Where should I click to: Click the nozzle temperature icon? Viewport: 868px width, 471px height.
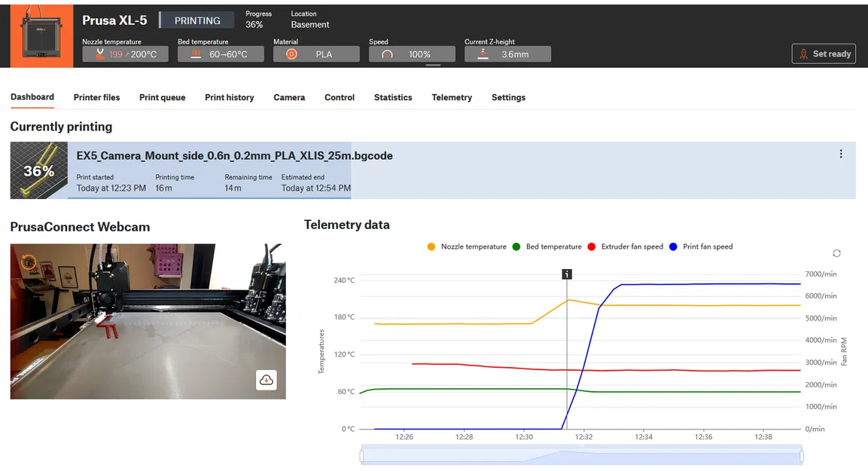coord(99,54)
